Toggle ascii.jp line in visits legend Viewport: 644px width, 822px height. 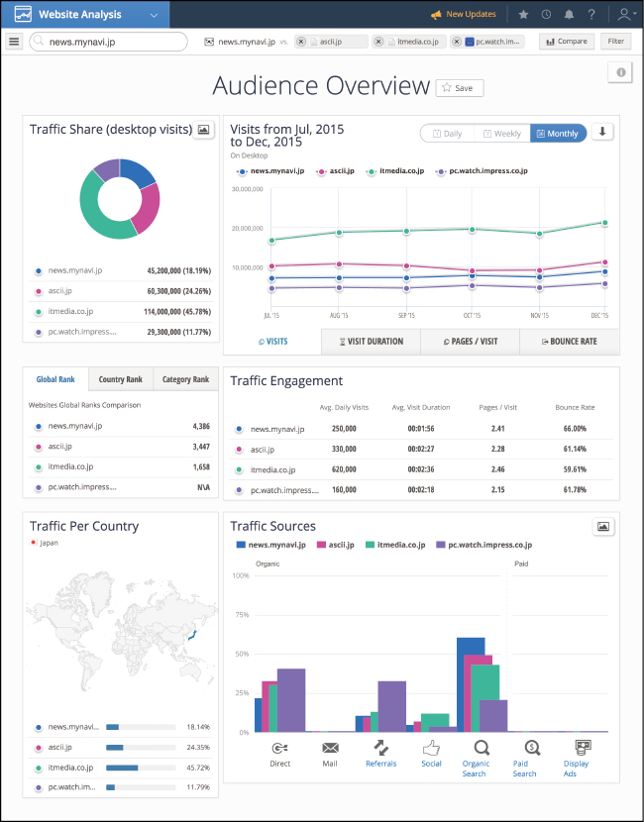coord(335,171)
